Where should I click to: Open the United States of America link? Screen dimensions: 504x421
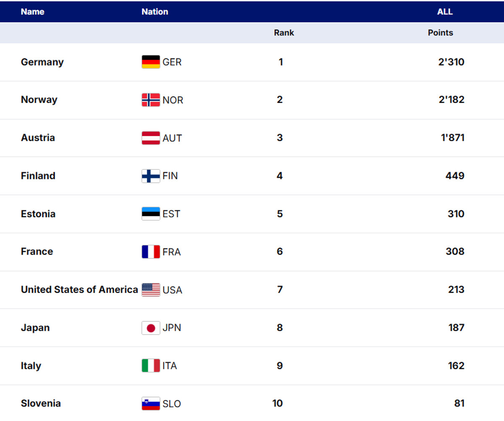(x=79, y=289)
